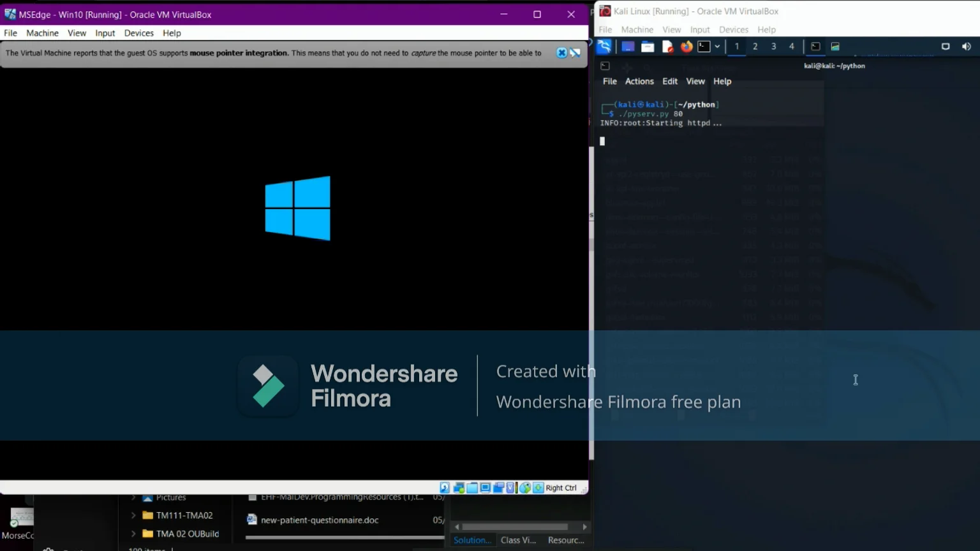This screenshot has height=551, width=980.
Task: Open File menu of MSEdge Win10 VirtualBox window
Action: (11, 33)
